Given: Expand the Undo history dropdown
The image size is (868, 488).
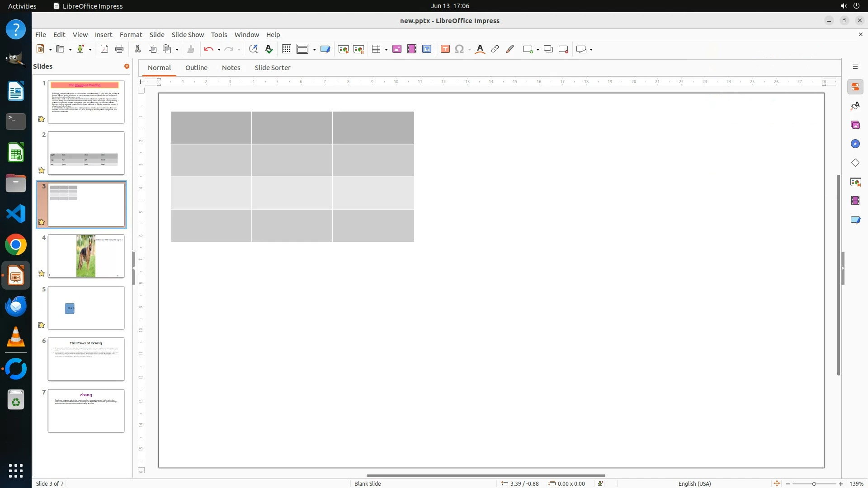Looking at the screenshot, I should click(219, 50).
